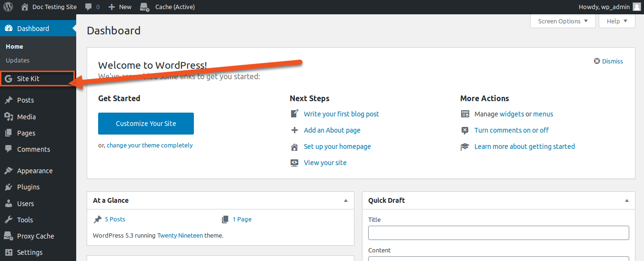
Task: Click the Settings sliders icon in sidebar
Action: (9, 252)
